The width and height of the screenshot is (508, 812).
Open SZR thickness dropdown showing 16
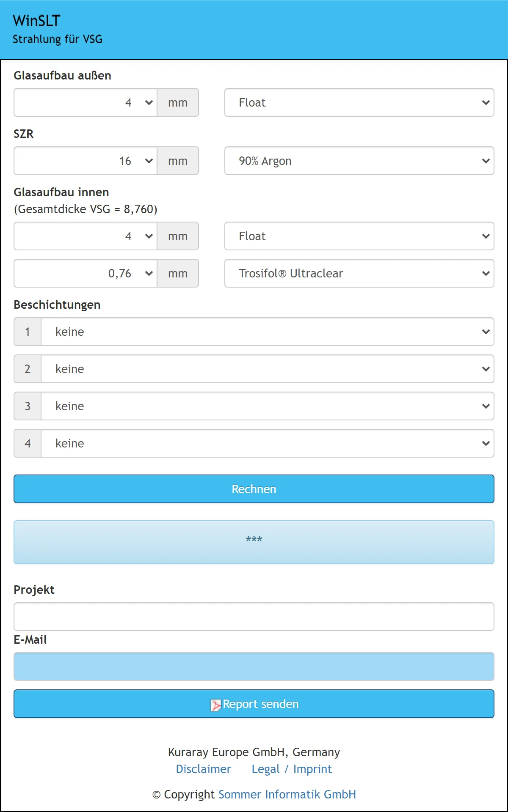86,161
